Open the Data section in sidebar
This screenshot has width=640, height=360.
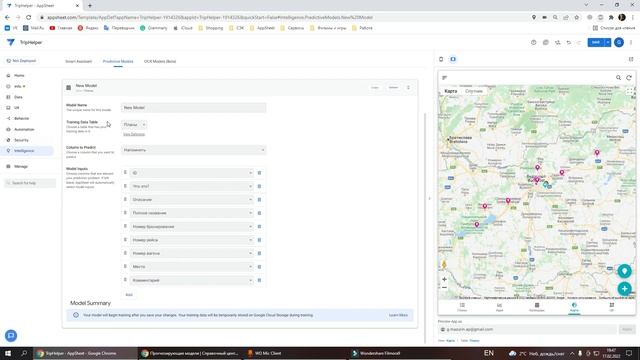tap(18, 97)
